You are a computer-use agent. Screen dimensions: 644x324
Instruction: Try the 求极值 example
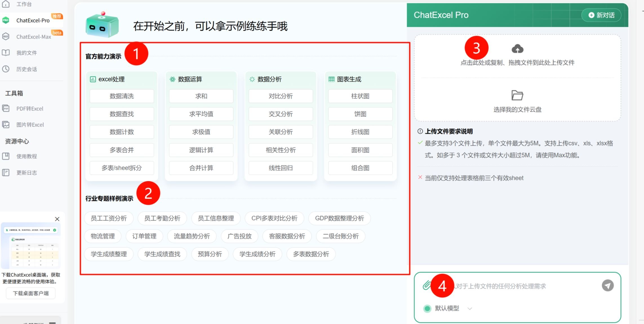click(x=201, y=132)
